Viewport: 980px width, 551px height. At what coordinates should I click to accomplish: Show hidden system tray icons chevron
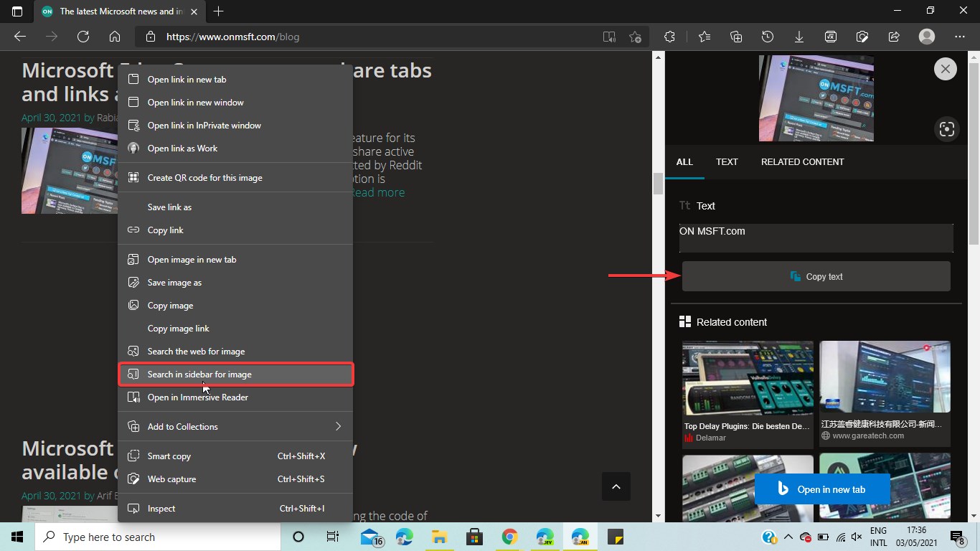[788, 537]
